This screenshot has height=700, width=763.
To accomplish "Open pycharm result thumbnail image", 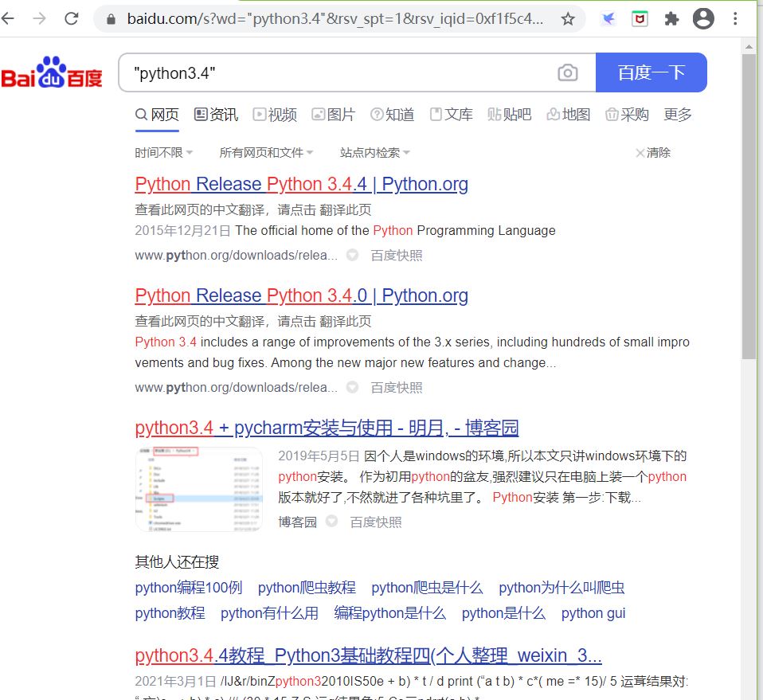I will pyautogui.click(x=199, y=490).
